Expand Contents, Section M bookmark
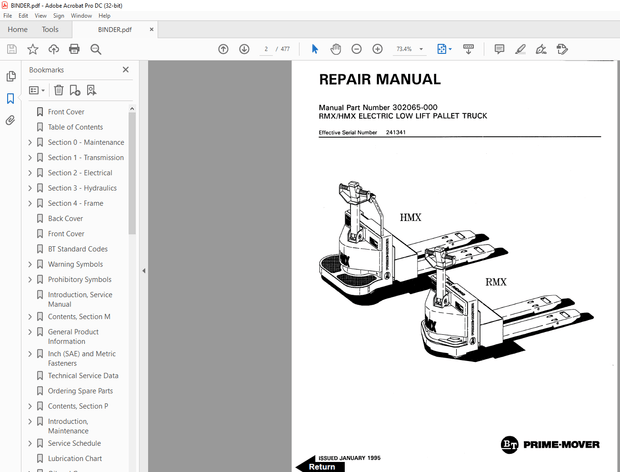 30,317
